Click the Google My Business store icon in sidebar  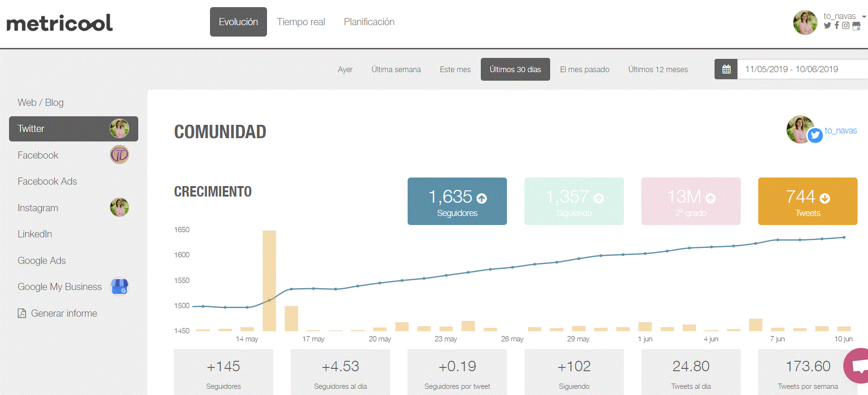click(119, 286)
